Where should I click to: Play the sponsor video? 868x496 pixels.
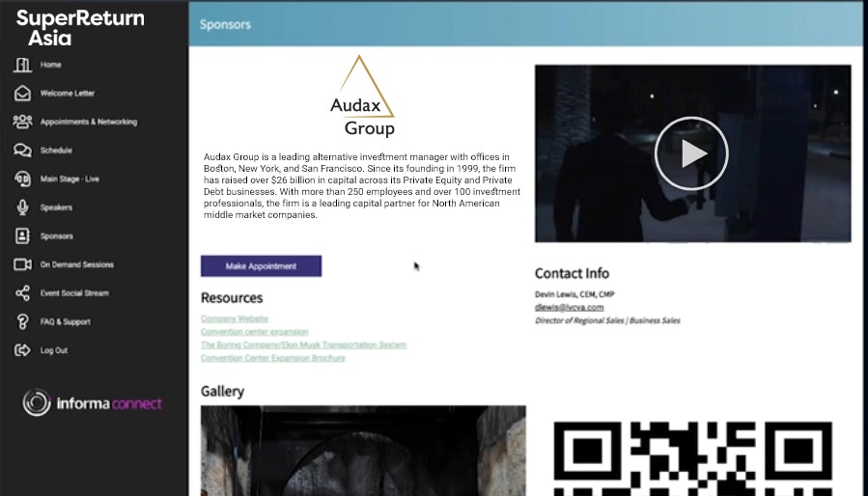pyautogui.click(x=691, y=153)
